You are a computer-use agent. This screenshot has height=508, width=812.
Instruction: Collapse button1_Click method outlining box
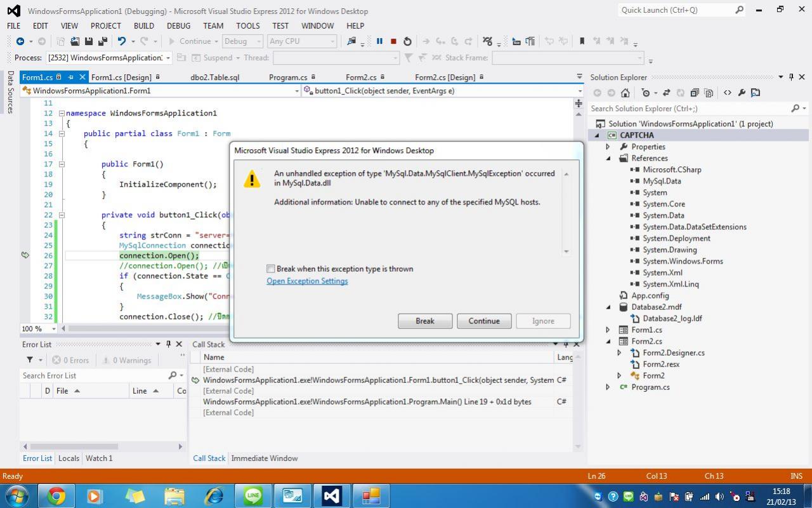62,215
